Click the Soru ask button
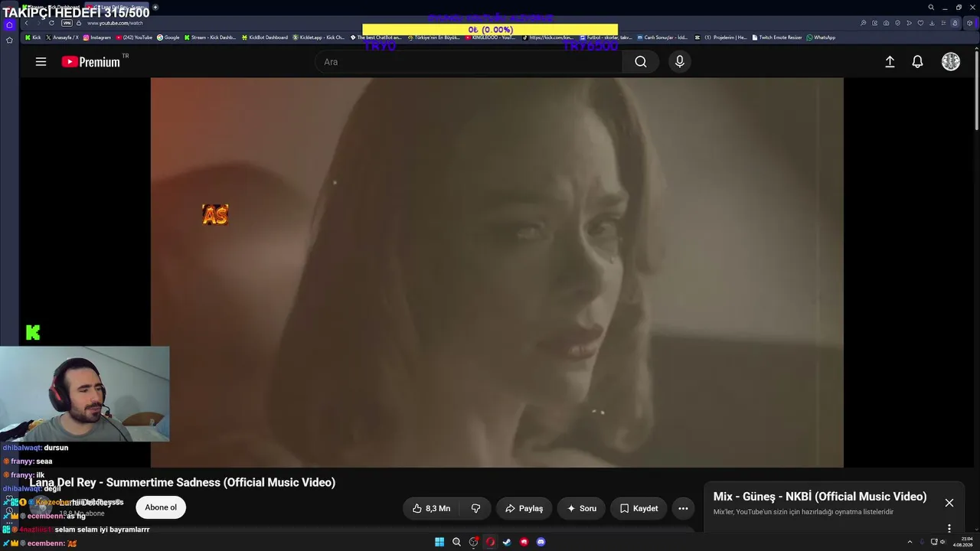 [x=581, y=508]
